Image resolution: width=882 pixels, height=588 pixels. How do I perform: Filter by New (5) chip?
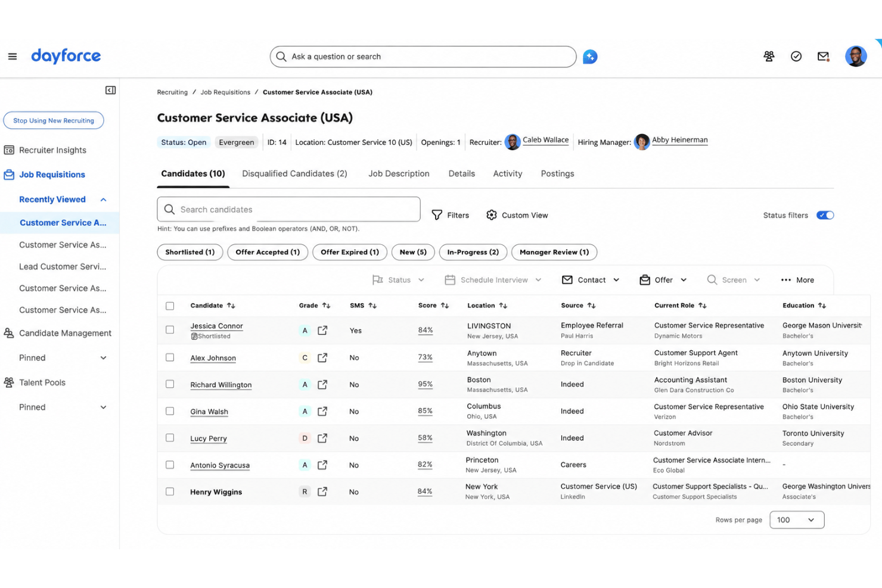tap(413, 252)
